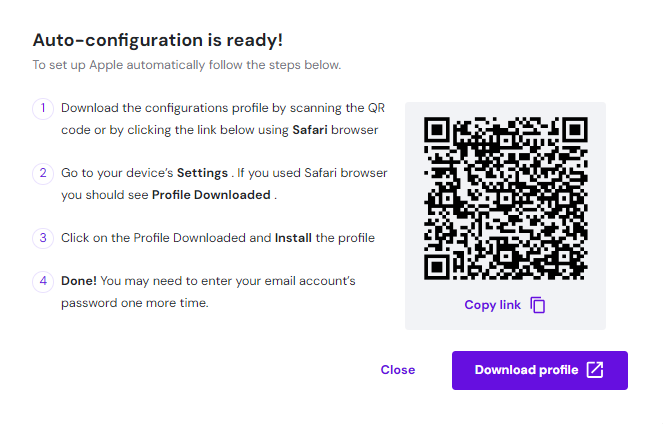Close the auto-configuration dialog
Viewport: 663px width, 424px height.
(397, 370)
